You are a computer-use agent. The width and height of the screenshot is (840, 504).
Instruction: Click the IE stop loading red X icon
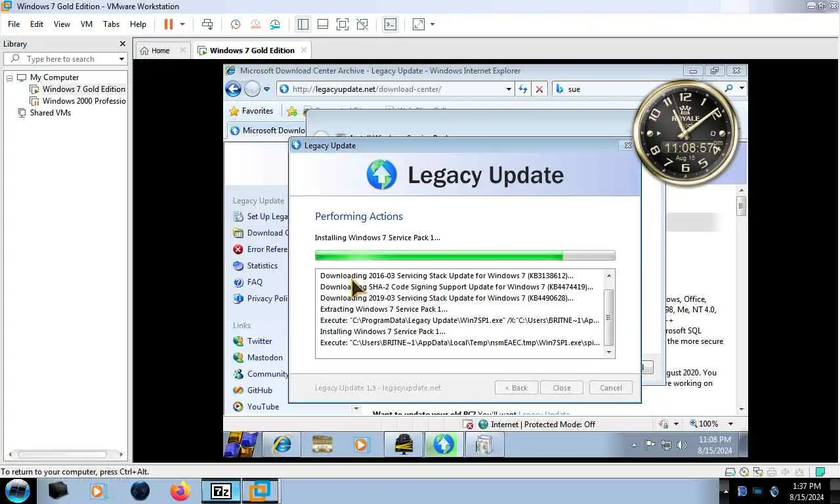(539, 89)
